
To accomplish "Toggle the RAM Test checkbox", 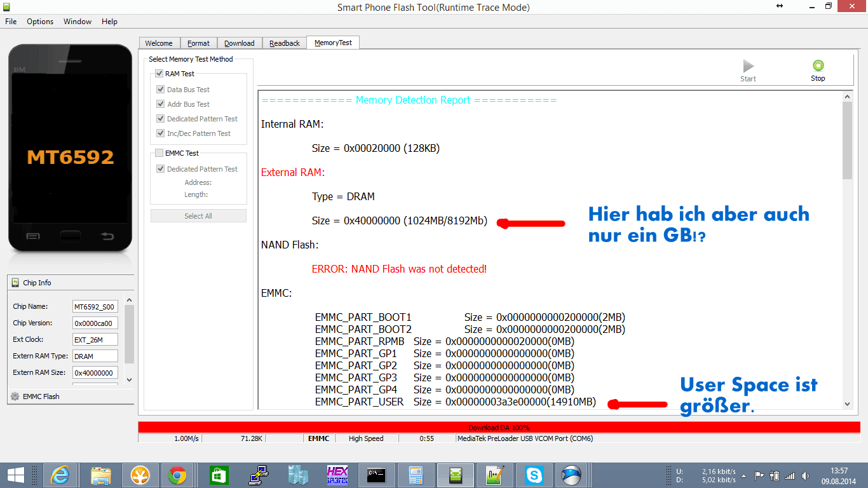I will pos(159,74).
